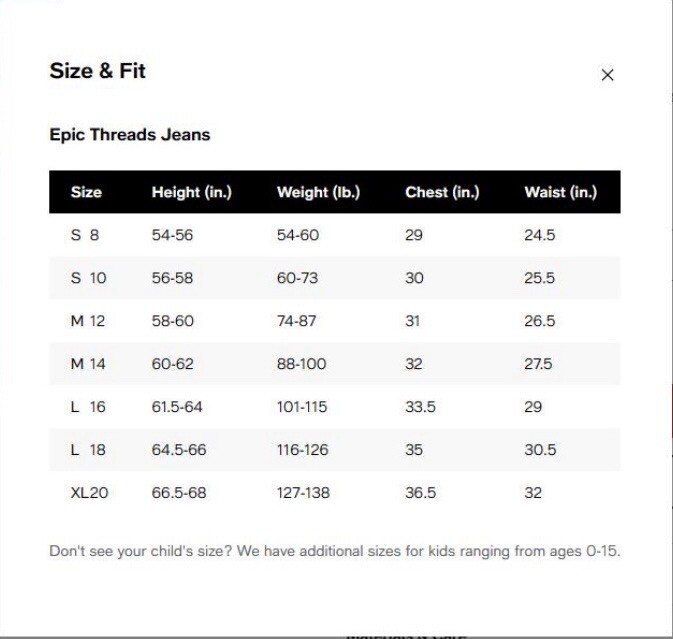Click the 24.5 waist value
This screenshot has width=673, height=639.
(x=540, y=235)
